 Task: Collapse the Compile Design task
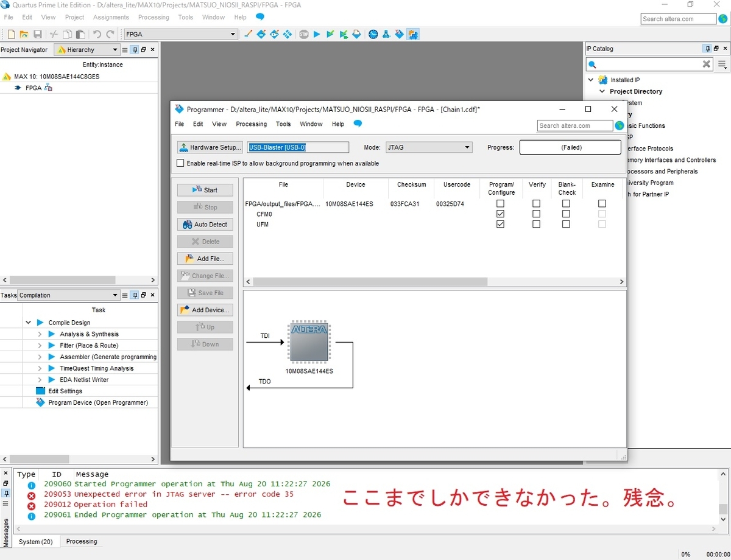(x=28, y=323)
